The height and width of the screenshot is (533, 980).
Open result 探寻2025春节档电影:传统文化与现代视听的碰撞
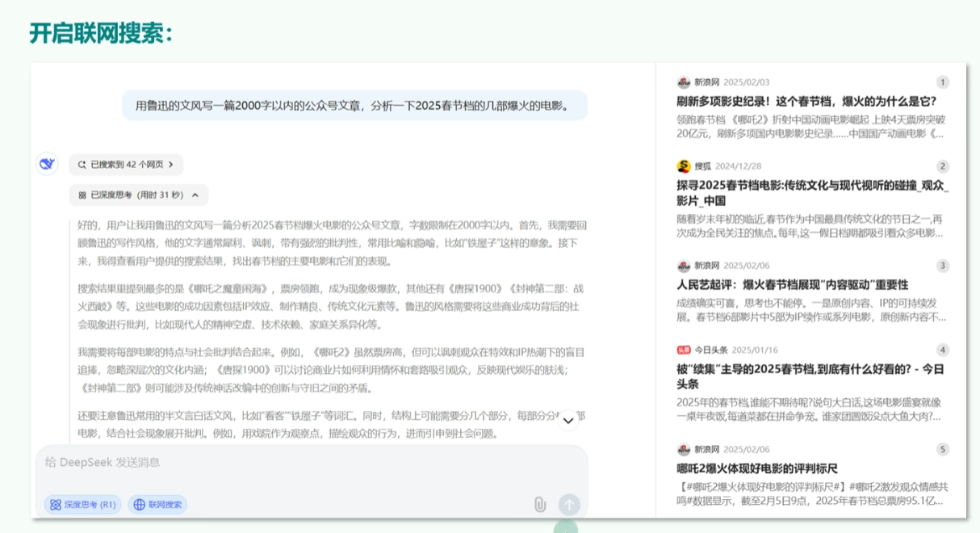pos(813,193)
